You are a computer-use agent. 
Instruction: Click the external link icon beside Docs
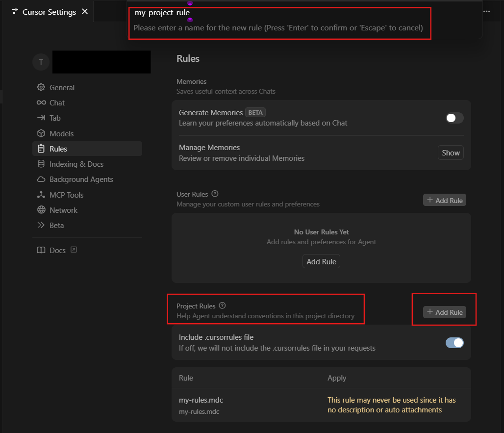(x=74, y=250)
